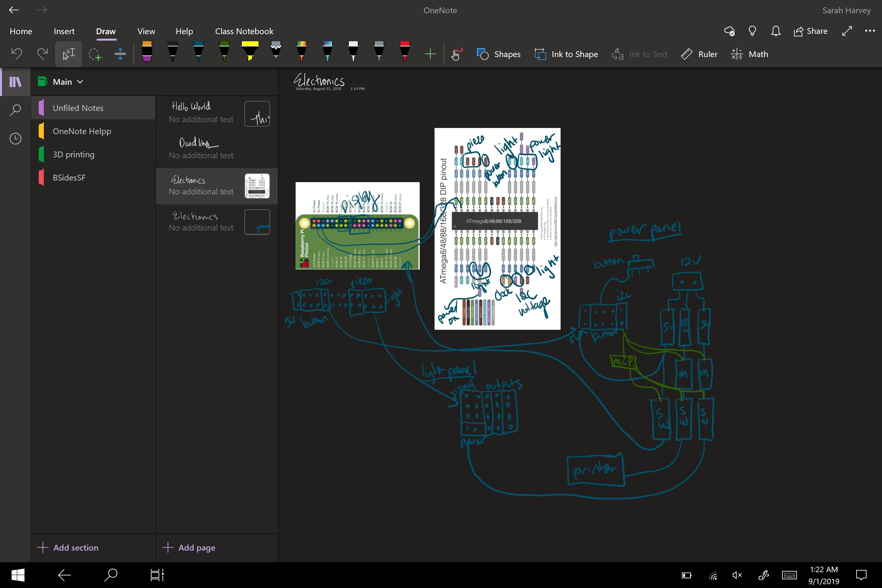Image resolution: width=882 pixels, height=588 pixels.
Task: Open the Doodling page
Action: (217, 150)
